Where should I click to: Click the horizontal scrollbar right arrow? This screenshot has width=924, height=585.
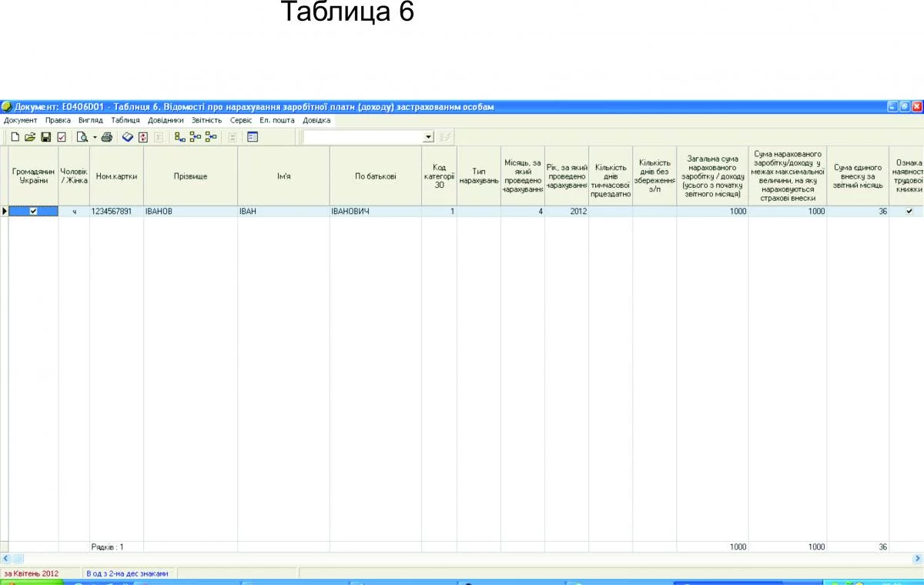(x=918, y=558)
